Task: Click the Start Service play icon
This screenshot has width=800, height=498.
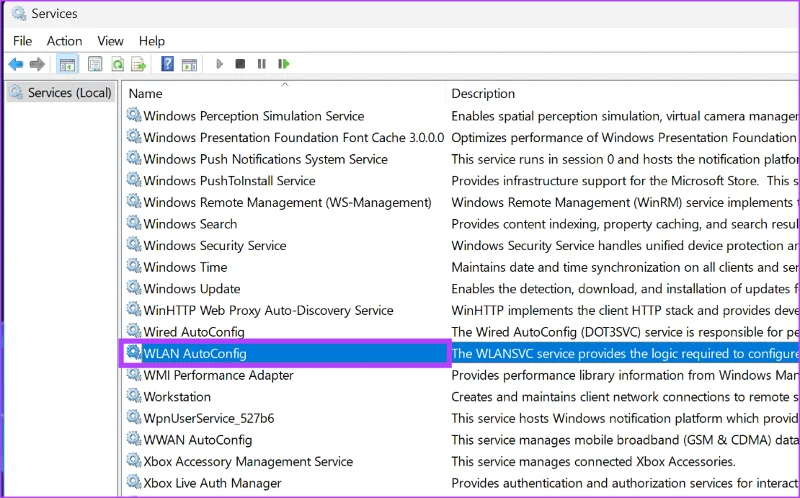Action: pos(219,64)
